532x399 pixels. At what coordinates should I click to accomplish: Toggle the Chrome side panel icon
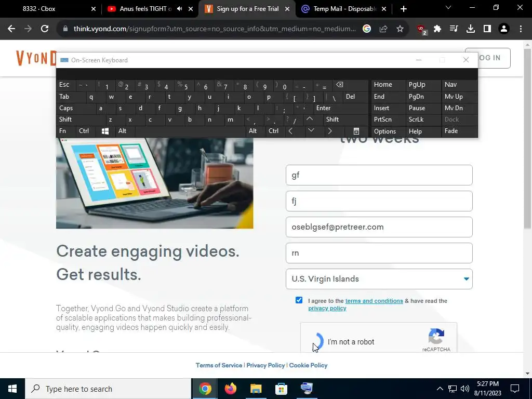(487, 29)
